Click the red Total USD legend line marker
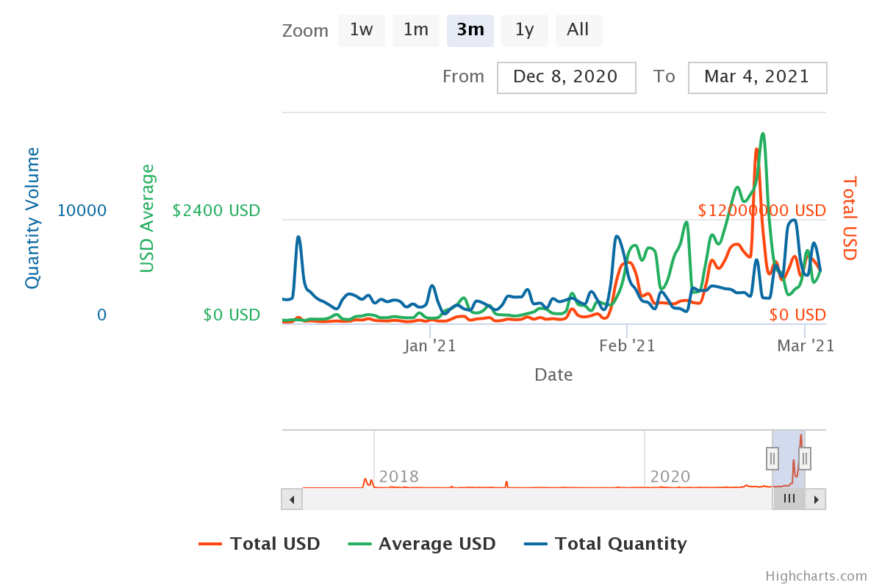 pos(210,545)
